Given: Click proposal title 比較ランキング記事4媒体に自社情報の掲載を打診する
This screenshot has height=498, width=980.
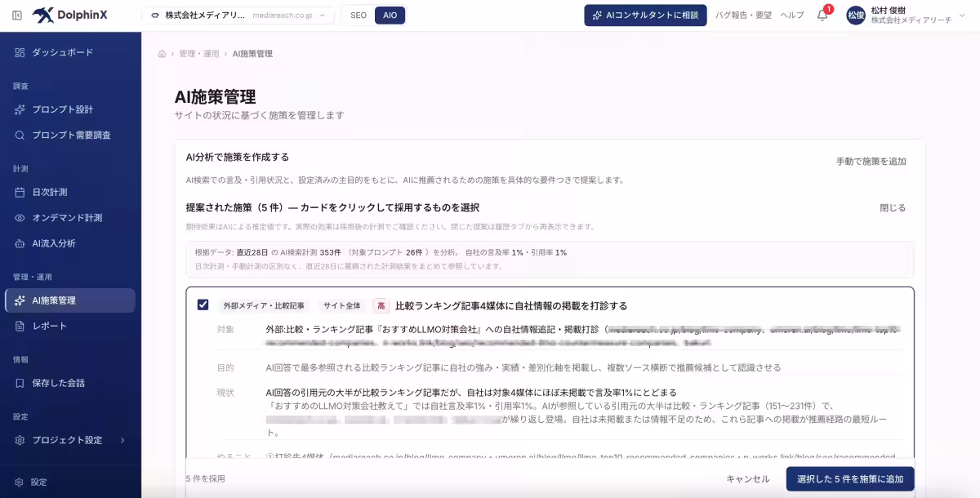Looking at the screenshot, I should tap(511, 305).
